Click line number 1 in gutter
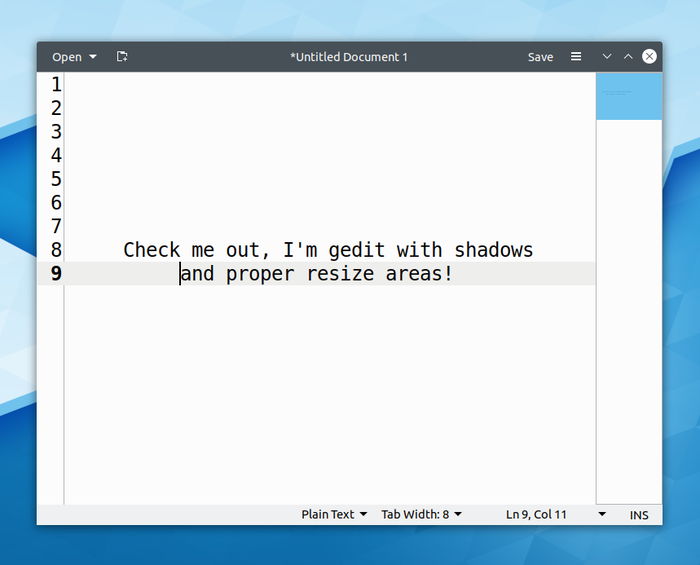 point(56,84)
